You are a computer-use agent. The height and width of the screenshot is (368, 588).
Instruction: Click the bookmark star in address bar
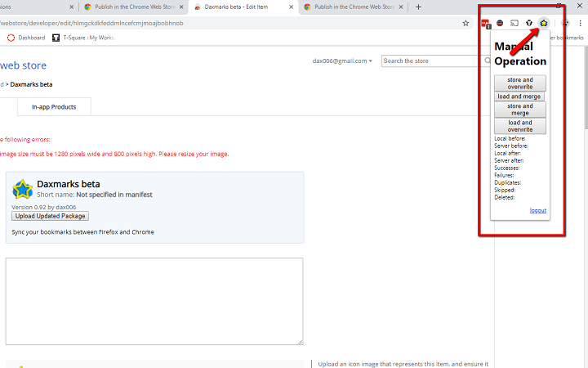click(x=465, y=23)
